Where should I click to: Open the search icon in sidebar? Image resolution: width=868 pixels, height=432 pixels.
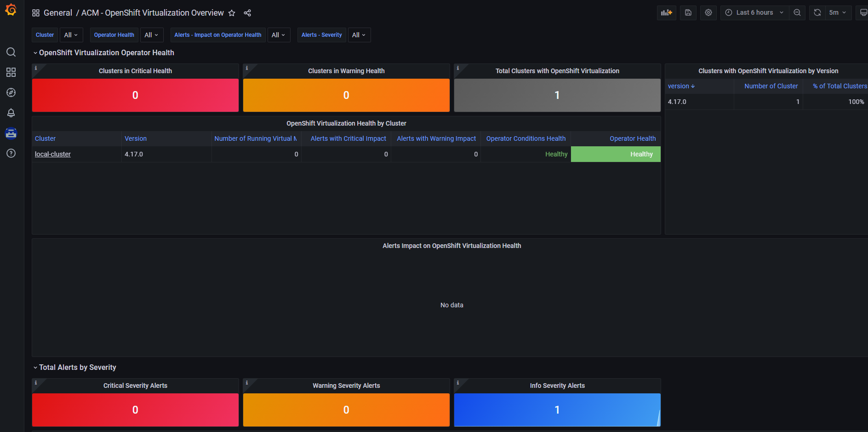11,52
